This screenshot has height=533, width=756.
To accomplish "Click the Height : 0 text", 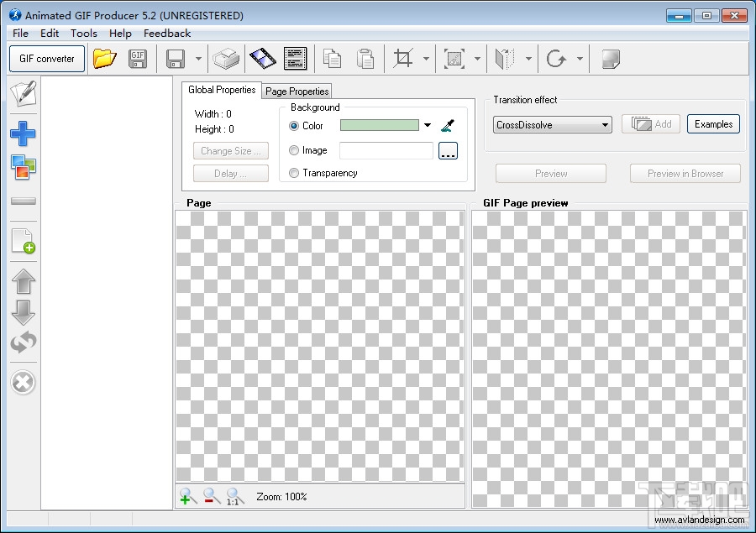I will pyautogui.click(x=214, y=129).
